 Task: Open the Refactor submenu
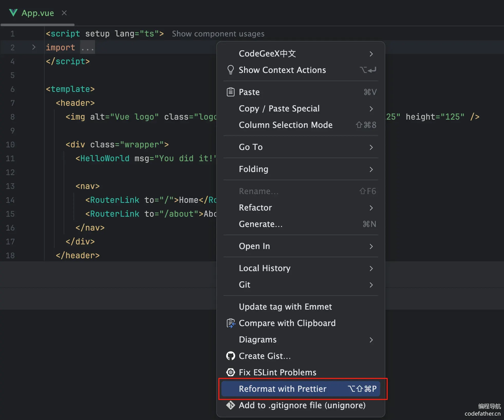click(301, 208)
